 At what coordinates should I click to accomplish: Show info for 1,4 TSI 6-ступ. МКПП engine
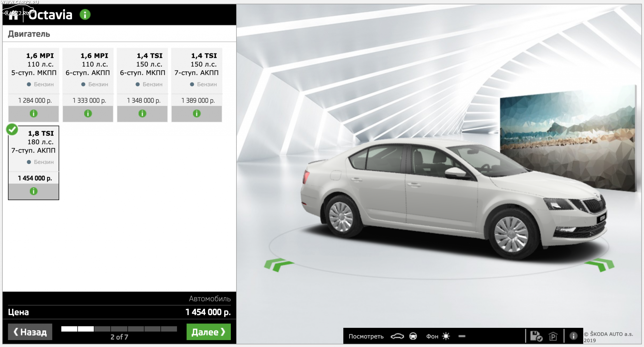point(142,114)
